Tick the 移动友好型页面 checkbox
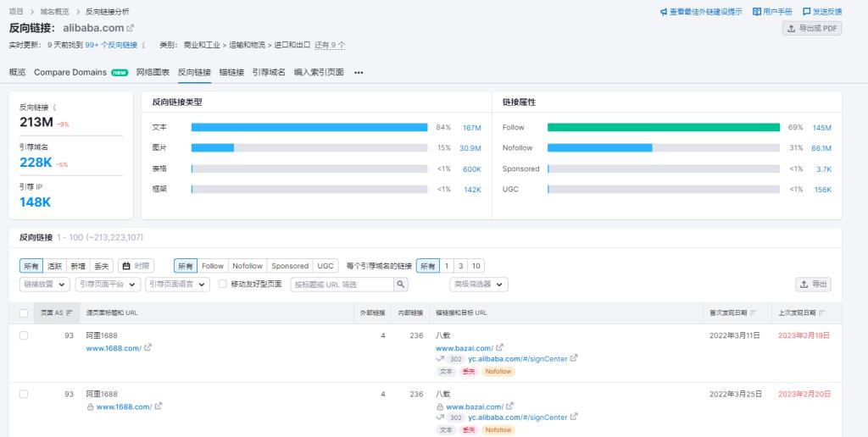 coord(223,284)
